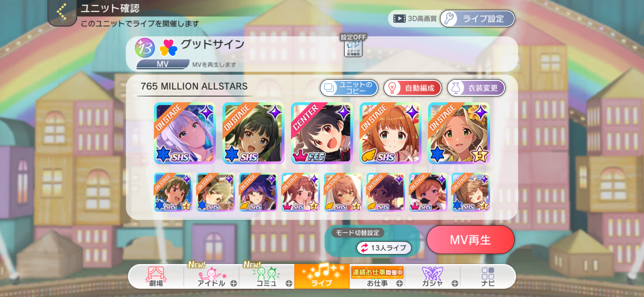Select the CENTER FES idol card
The width and height of the screenshot is (644, 297).
point(322,133)
